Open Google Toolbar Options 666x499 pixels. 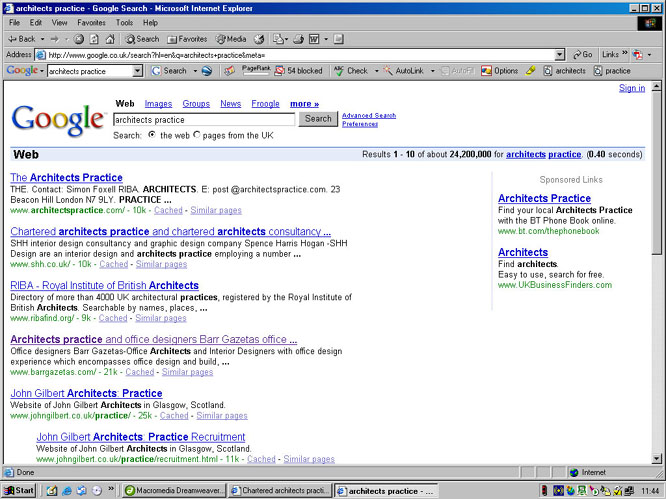pyautogui.click(x=500, y=71)
